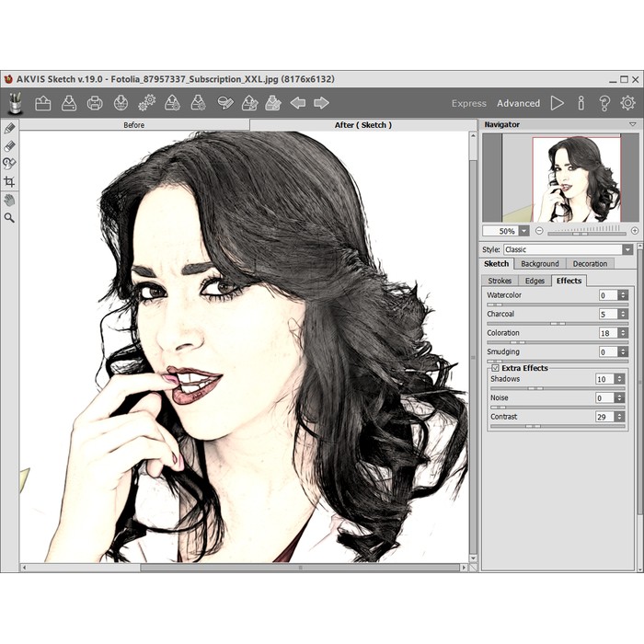
Task: Collapse the Navigator panel using its triangle
Action: pos(632,124)
